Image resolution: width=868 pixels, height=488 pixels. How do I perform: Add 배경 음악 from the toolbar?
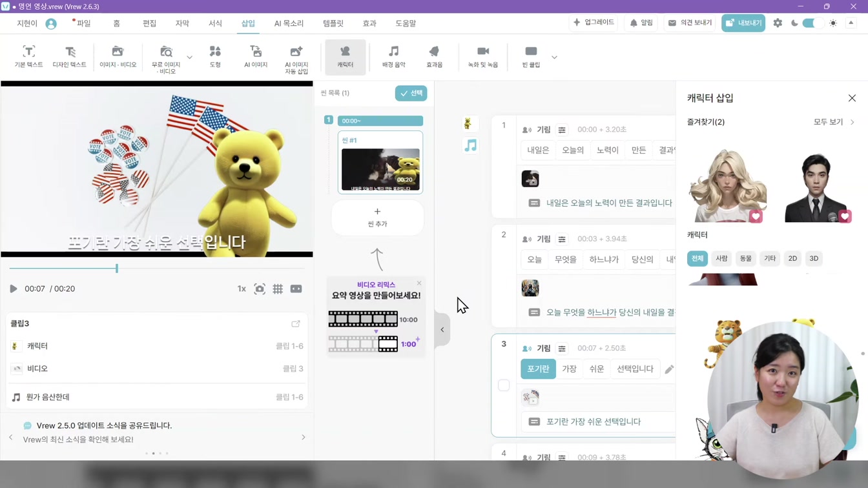click(x=393, y=57)
